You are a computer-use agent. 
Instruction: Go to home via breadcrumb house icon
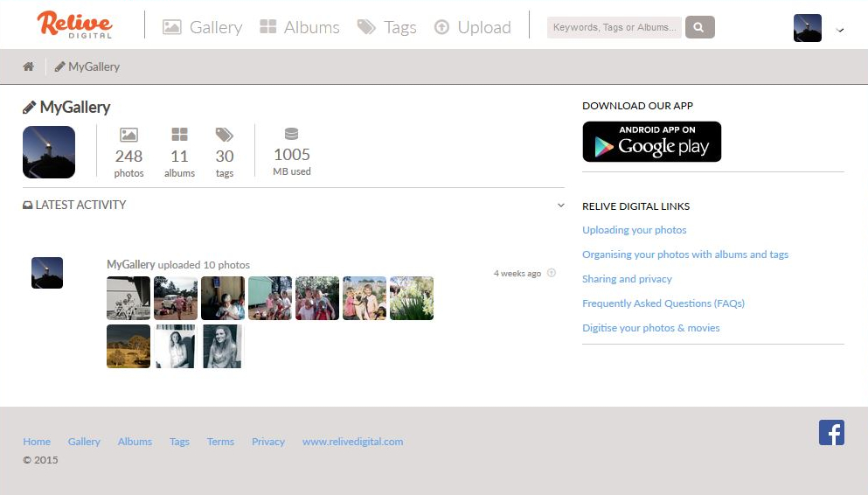click(x=28, y=66)
